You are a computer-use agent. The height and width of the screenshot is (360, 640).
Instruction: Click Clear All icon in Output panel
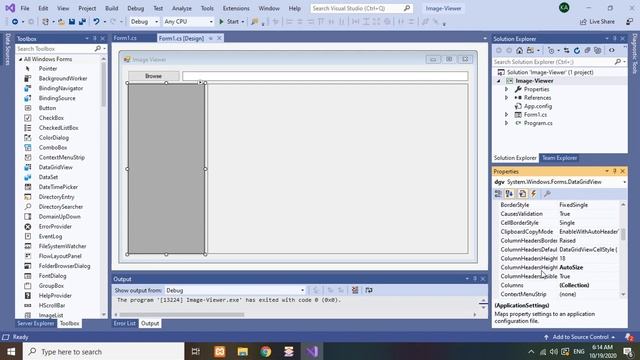(x=355, y=290)
